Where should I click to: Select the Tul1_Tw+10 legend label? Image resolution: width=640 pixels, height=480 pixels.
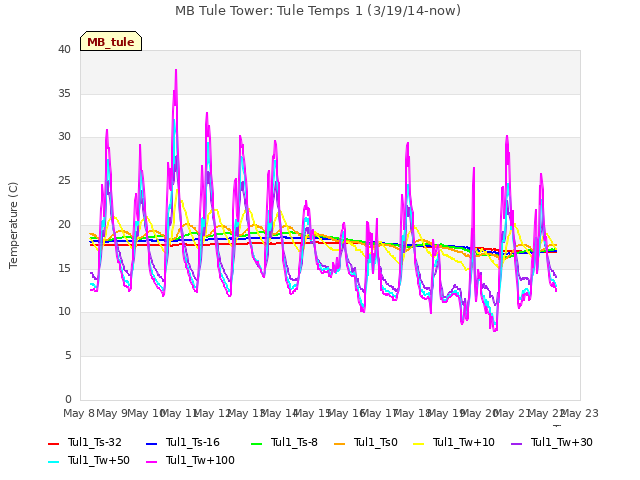pyautogui.click(x=464, y=442)
